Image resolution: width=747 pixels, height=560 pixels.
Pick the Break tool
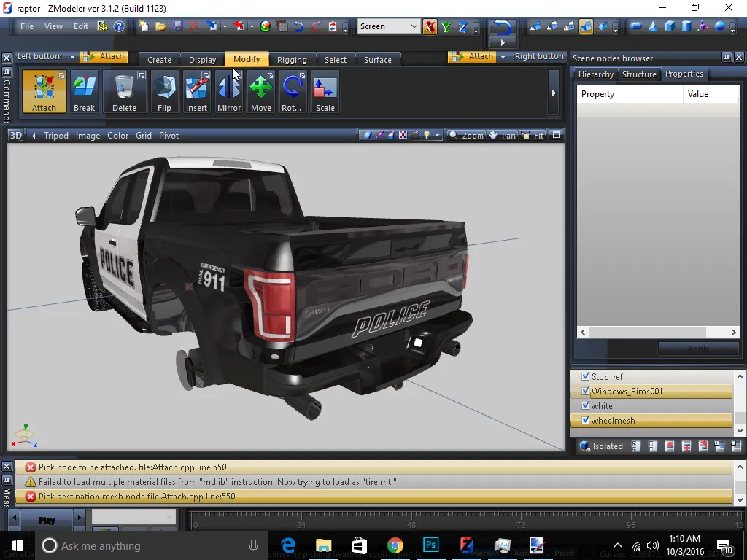tap(84, 91)
